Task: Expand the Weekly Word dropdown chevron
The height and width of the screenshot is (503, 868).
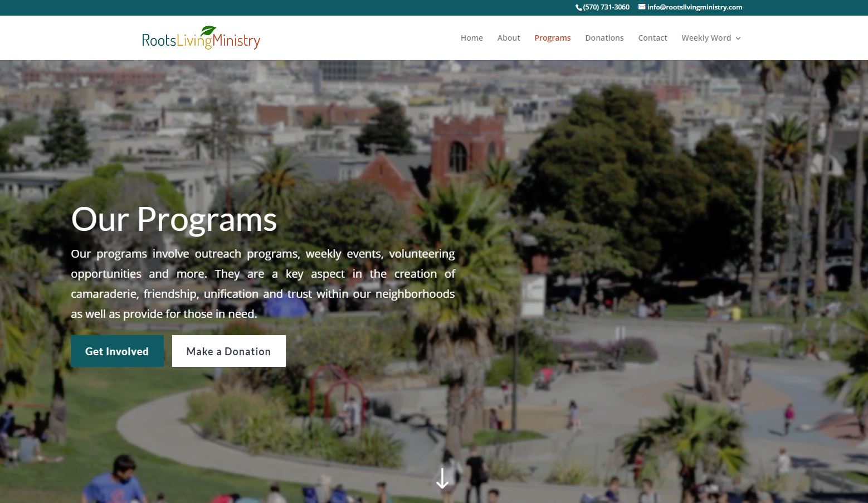Action: [x=738, y=38]
